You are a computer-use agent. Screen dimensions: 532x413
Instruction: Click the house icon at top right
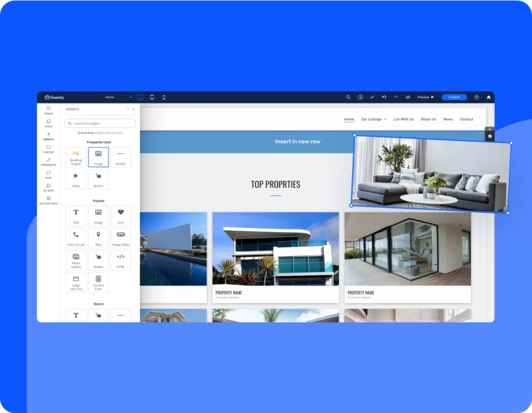[489, 97]
